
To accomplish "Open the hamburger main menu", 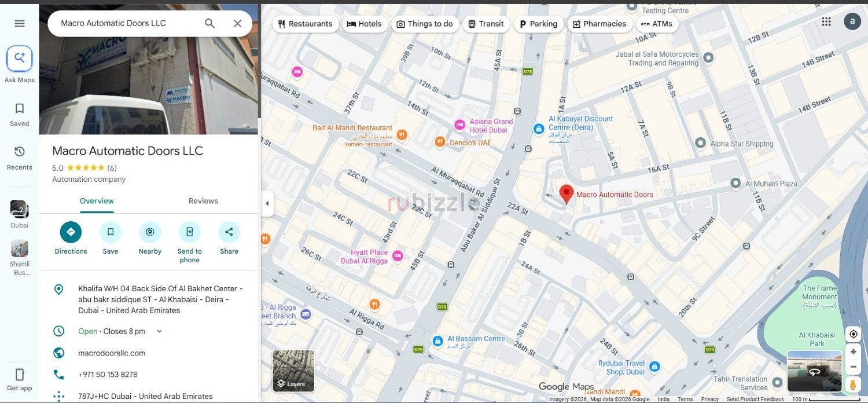I will (20, 23).
